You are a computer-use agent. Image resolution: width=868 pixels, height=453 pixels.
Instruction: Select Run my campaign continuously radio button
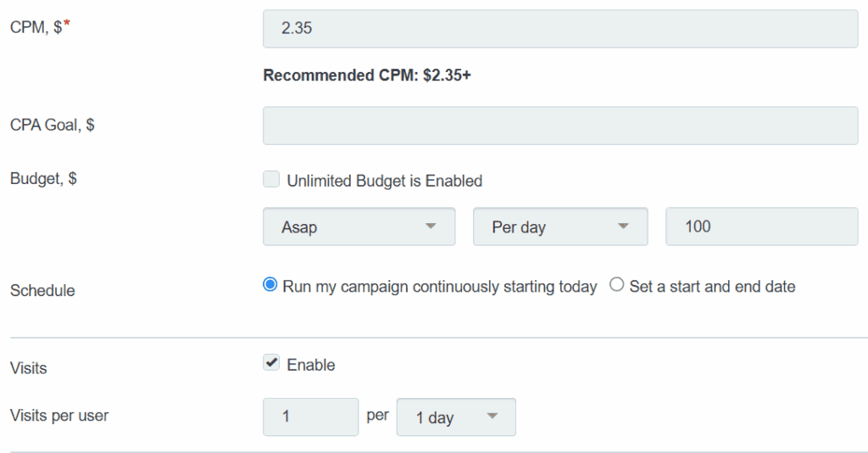270,286
